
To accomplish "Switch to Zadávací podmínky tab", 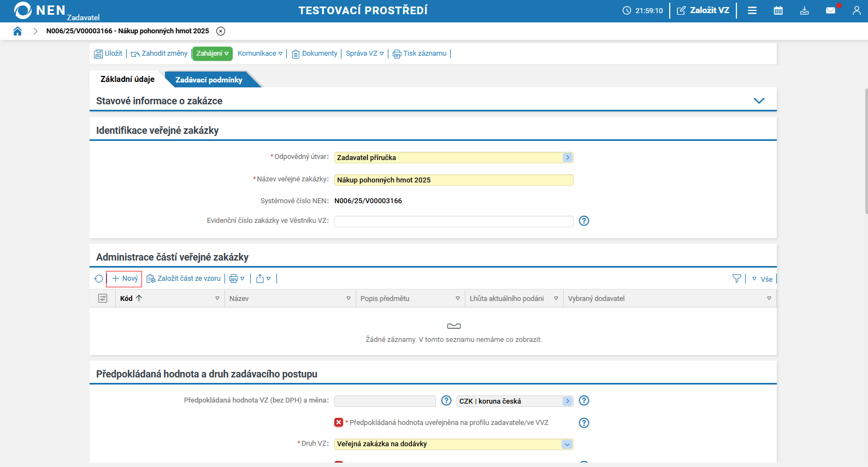I will [x=209, y=80].
